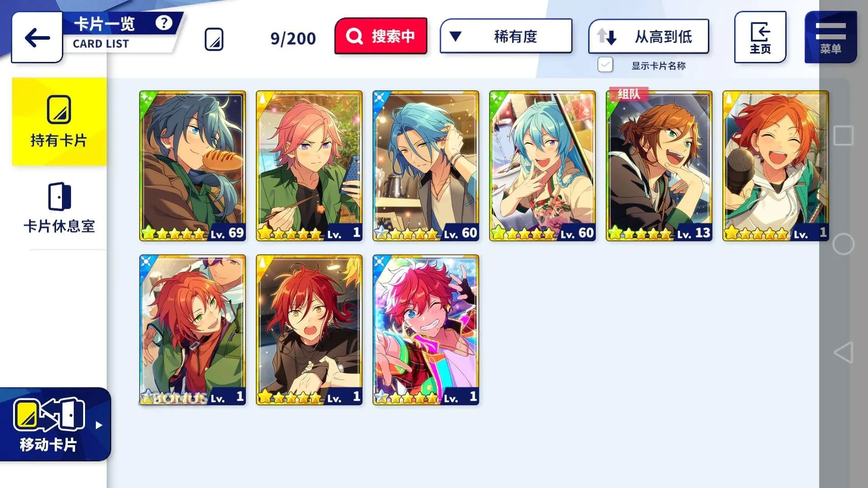Go back using the left arrow button
Image resolution: width=868 pixels, height=488 pixels.
pyautogui.click(x=37, y=37)
